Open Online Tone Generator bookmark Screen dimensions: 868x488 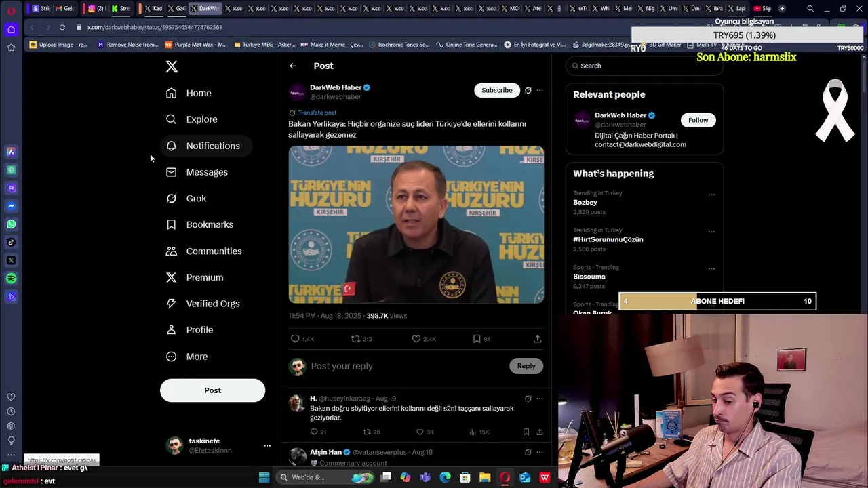pos(467,45)
